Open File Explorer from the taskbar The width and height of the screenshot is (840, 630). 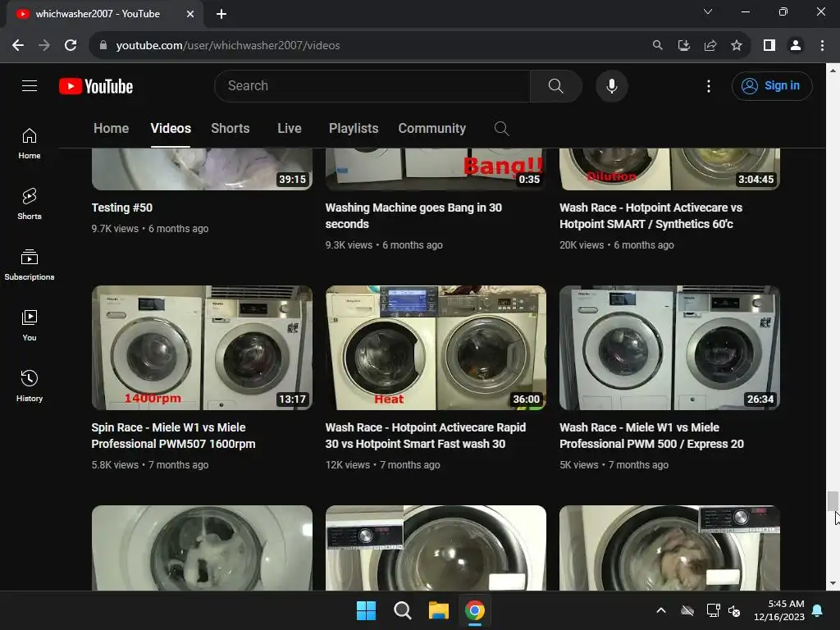click(x=438, y=610)
